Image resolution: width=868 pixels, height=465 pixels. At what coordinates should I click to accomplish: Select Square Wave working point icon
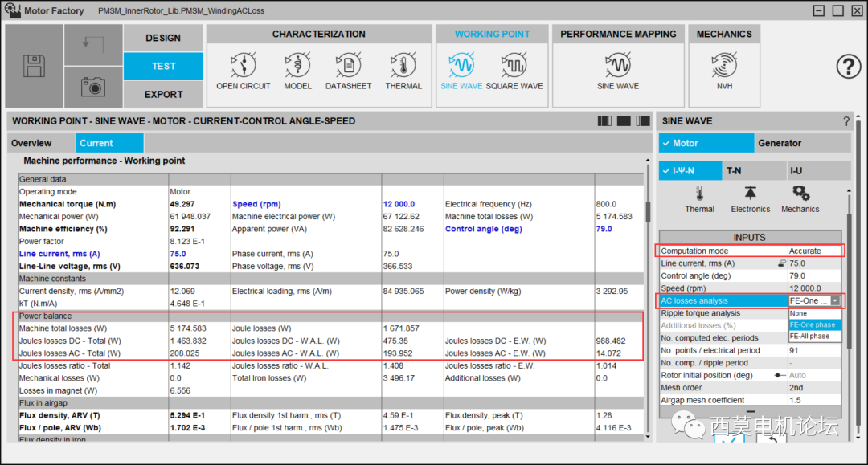click(514, 66)
